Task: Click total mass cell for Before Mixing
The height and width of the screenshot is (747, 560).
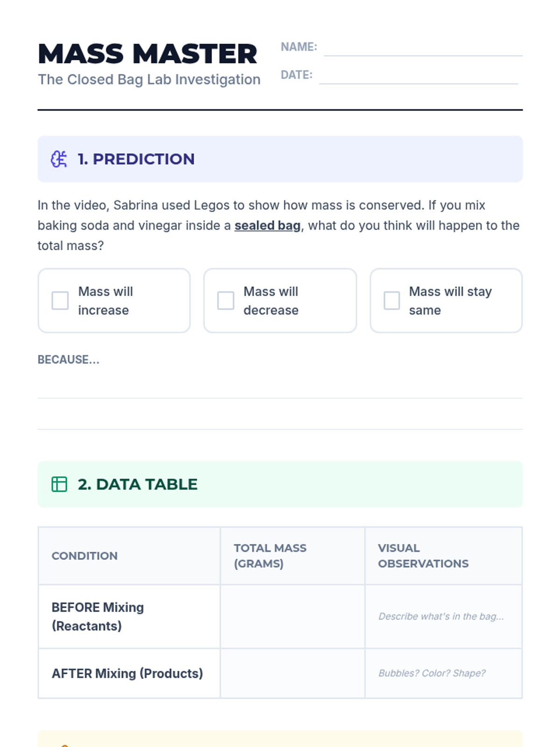Action: [x=292, y=616]
